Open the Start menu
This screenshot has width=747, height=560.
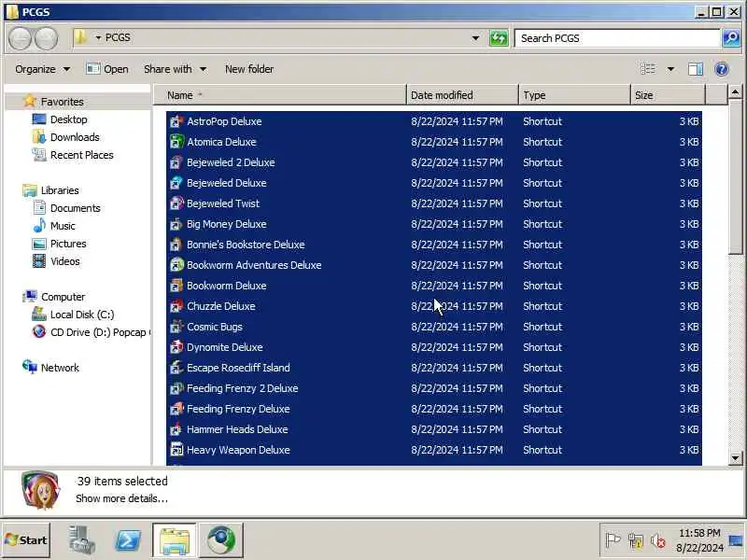coord(26,540)
